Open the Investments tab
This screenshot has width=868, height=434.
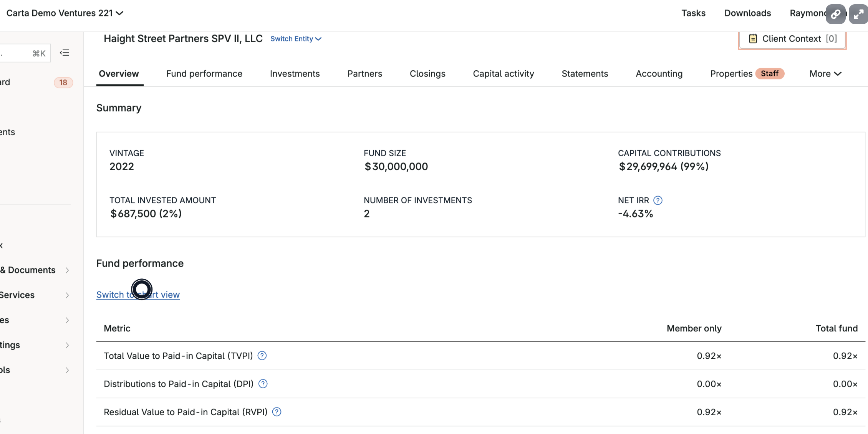point(295,73)
